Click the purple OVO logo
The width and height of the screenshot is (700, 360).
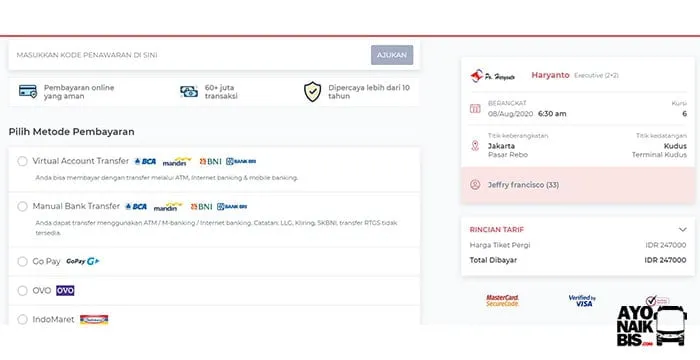tap(65, 290)
